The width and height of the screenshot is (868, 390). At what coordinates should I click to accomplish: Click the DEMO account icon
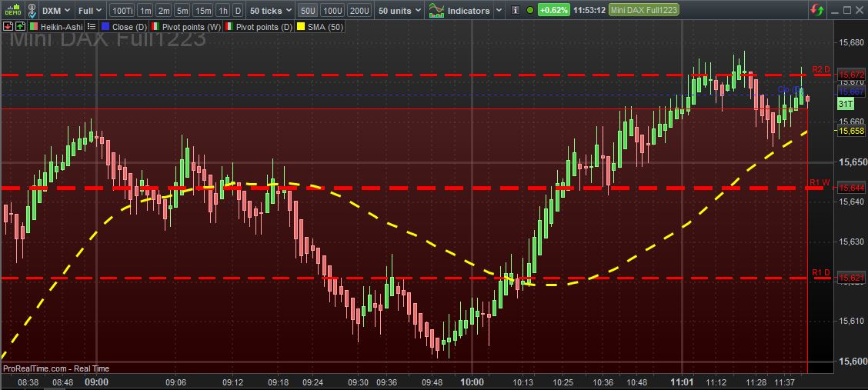(12, 10)
